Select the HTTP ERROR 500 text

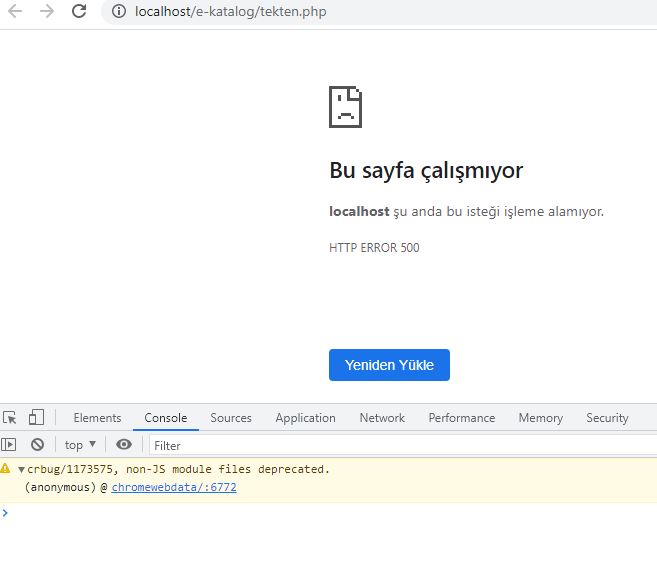click(x=374, y=248)
